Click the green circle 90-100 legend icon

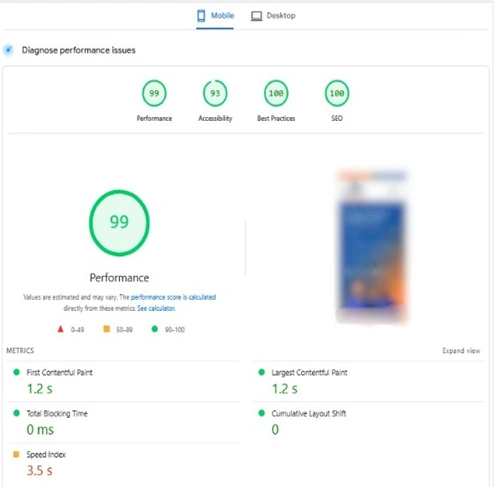click(x=155, y=329)
